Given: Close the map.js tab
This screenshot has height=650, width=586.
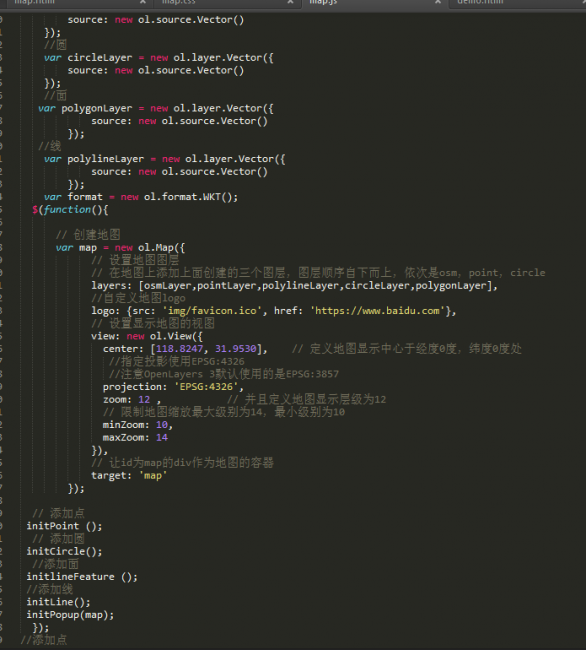Looking at the screenshot, I should point(438,2).
